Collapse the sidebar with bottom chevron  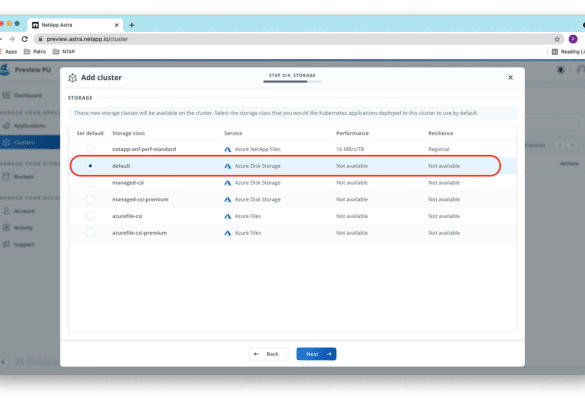pos(3,361)
